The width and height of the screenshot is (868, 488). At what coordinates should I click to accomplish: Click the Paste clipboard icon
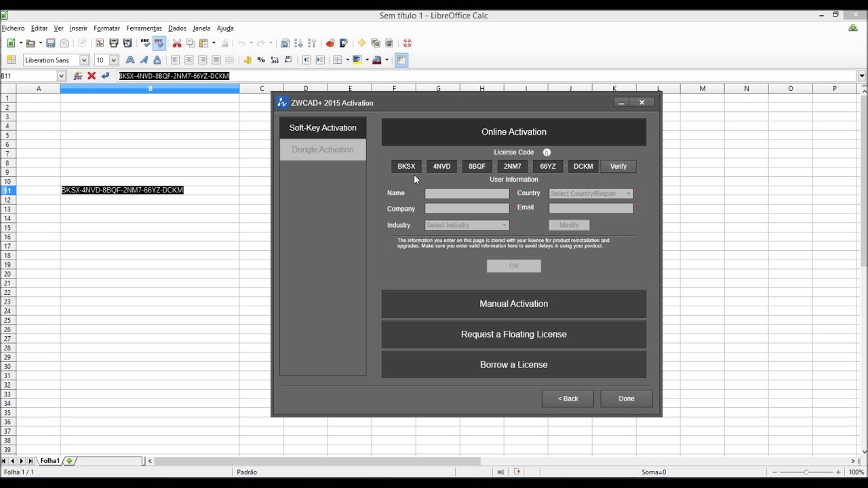(x=203, y=43)
